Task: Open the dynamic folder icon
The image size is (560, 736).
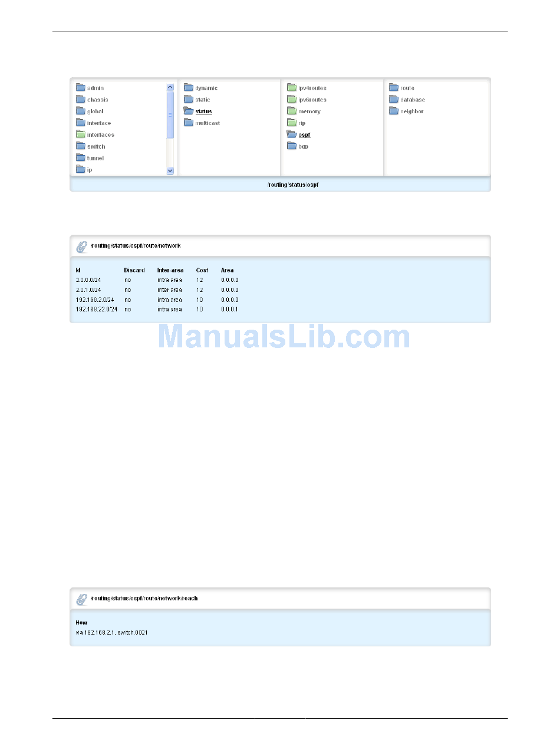Action: click(189, 88)
